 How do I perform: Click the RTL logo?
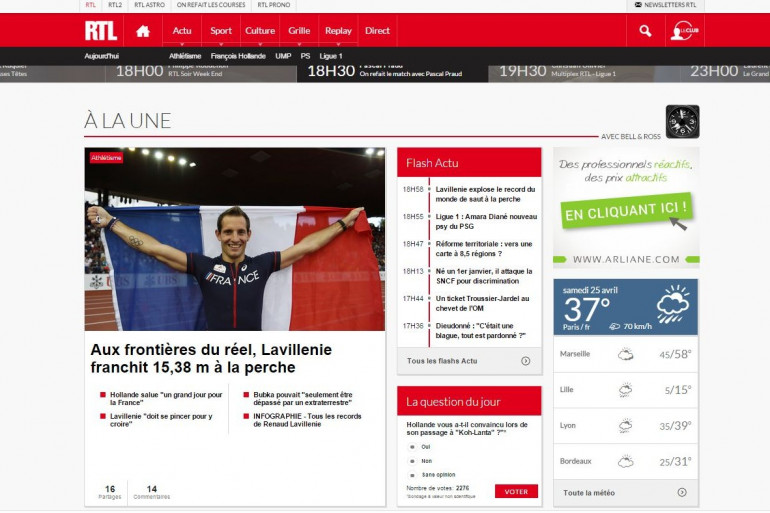point(101,31)
